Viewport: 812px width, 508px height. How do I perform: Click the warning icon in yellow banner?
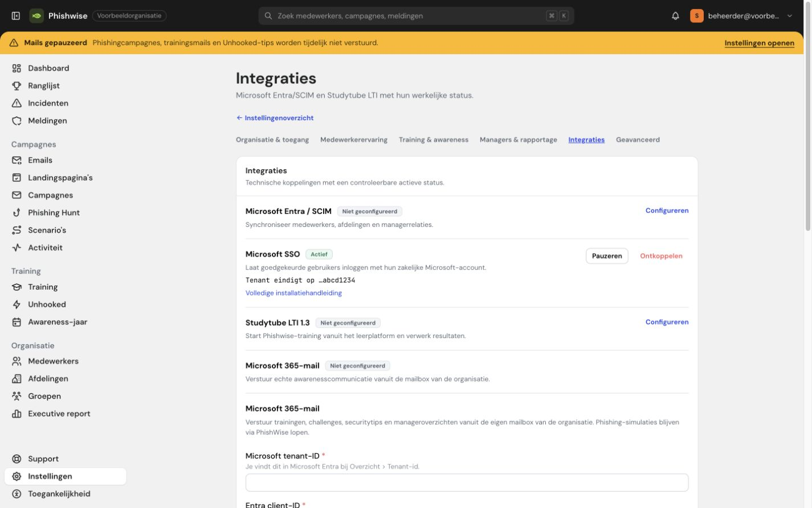[14, 43]
